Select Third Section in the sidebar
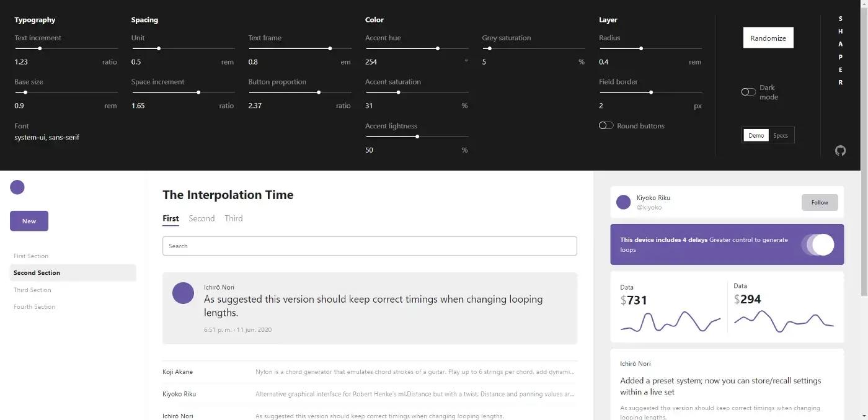 click(32, 290)
